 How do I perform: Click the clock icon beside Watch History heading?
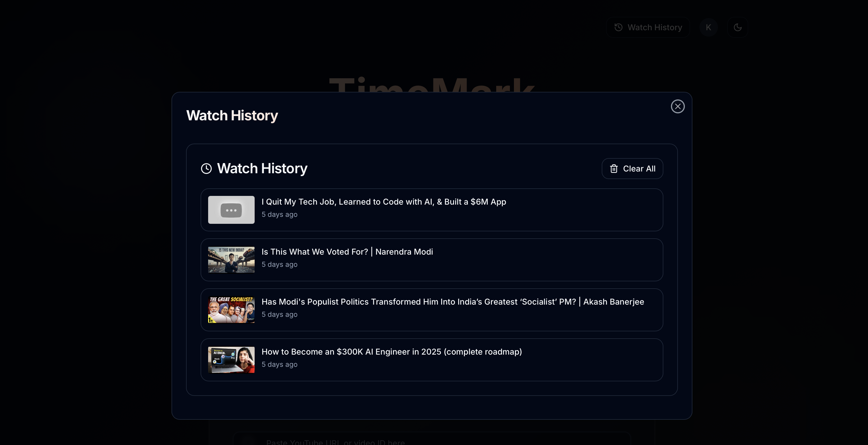click(x=206, y=168)
